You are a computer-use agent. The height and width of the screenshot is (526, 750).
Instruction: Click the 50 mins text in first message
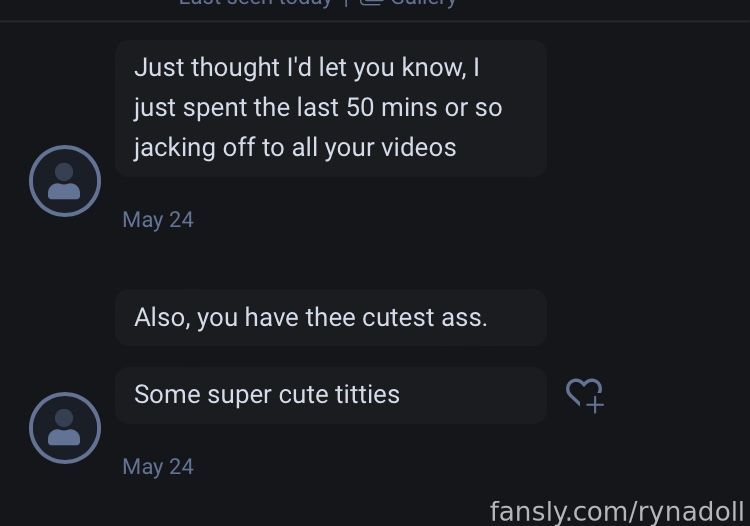(x=392, y=107)
